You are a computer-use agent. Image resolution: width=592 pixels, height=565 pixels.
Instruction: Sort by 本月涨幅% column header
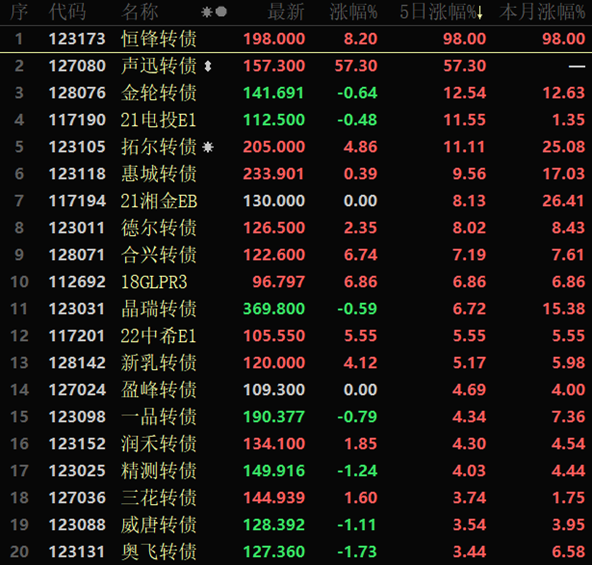coord(542,12)
